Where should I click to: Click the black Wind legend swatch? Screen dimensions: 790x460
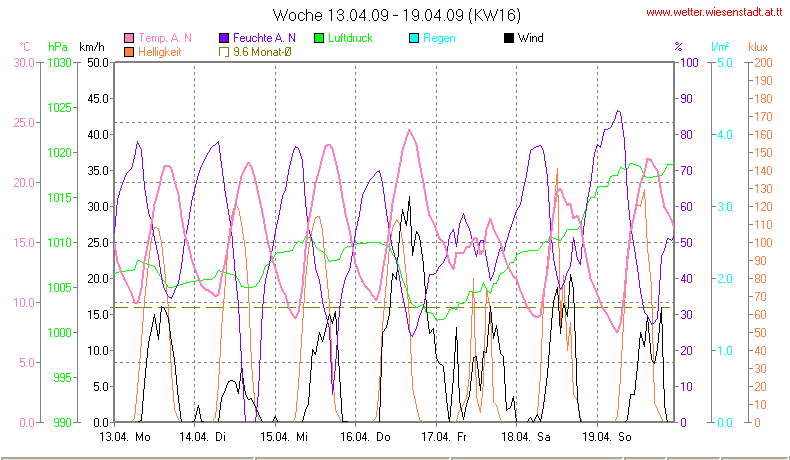coord(509,38)
